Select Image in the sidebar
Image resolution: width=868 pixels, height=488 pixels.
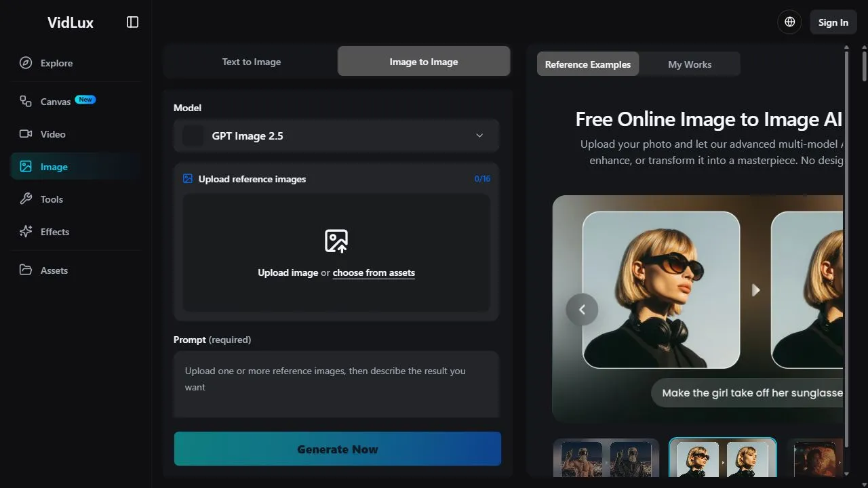pos(76,167)
